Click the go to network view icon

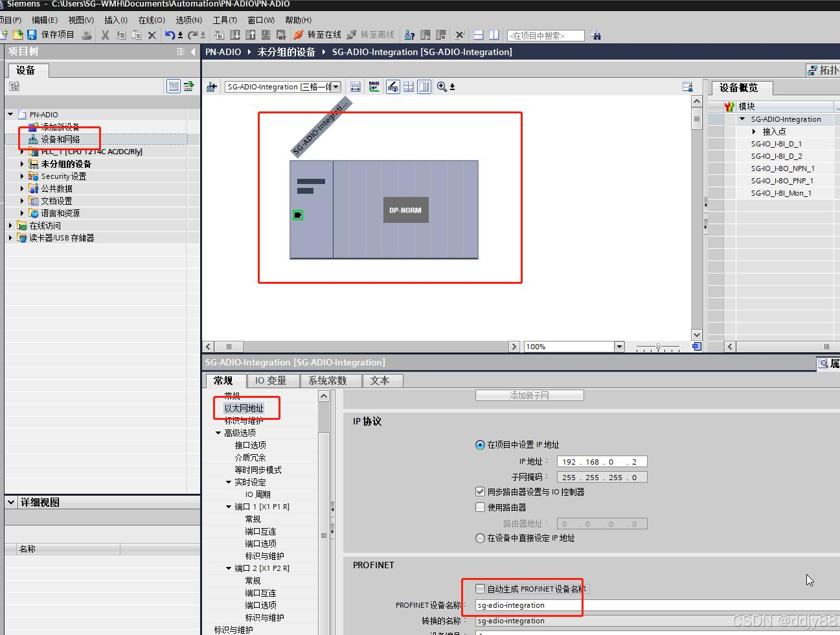click(212, 86)
